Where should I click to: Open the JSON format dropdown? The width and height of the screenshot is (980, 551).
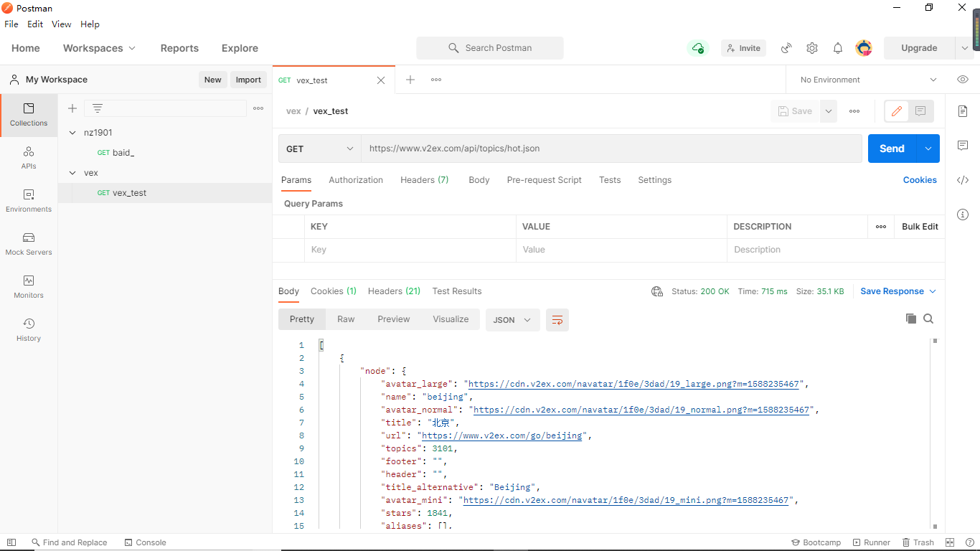click(513, 320)
